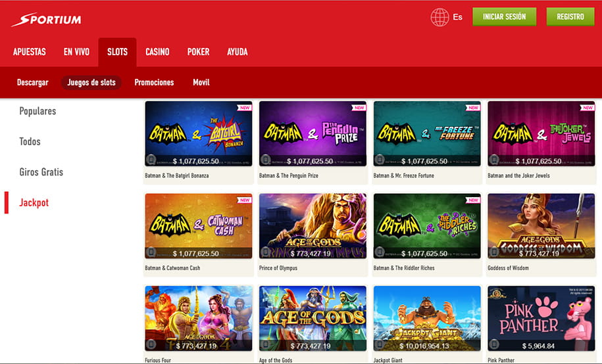The height and width of the screenshot is (364, 602).
Task: Open the Casino section
Action: (x=157, y=52)
